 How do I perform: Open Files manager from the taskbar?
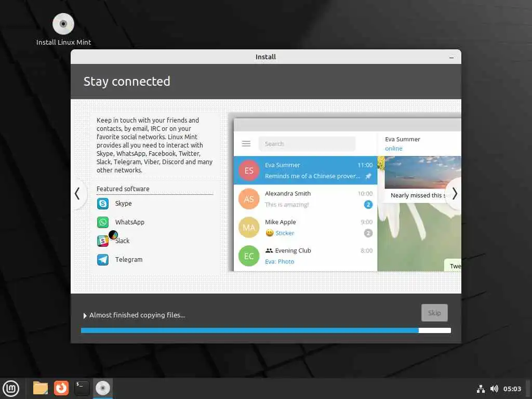[x=41, y=388]
